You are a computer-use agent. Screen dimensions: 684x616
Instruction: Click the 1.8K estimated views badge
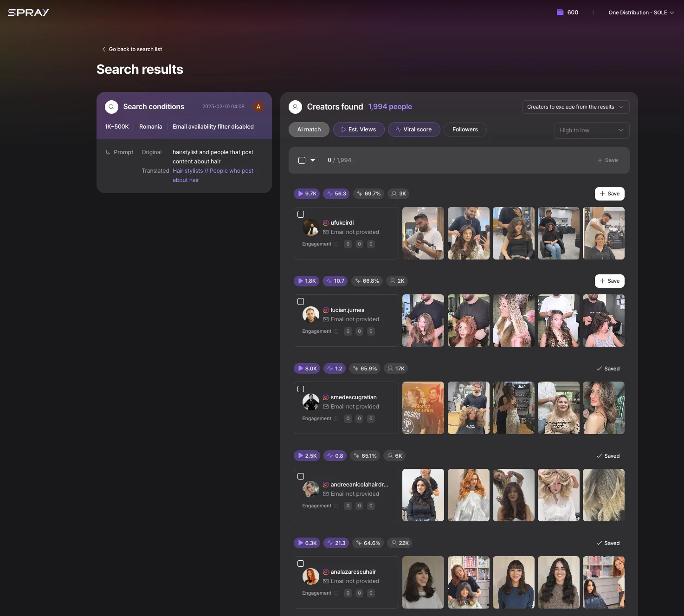point(306,281)
